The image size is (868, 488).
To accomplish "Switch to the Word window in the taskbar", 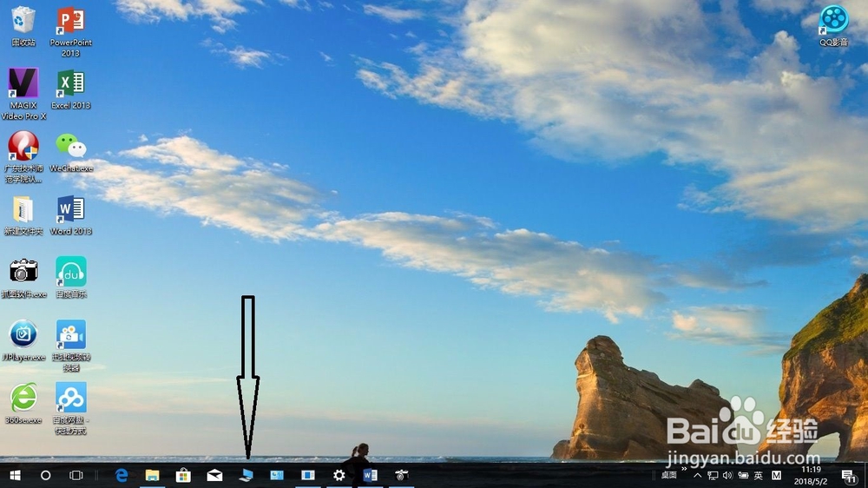I will [371, 475].
